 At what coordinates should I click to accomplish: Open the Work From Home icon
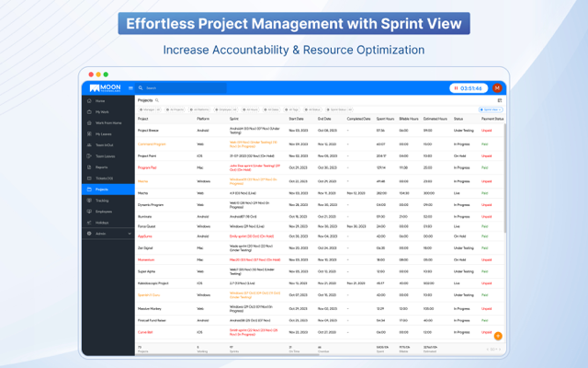click(x=89, y=122)
